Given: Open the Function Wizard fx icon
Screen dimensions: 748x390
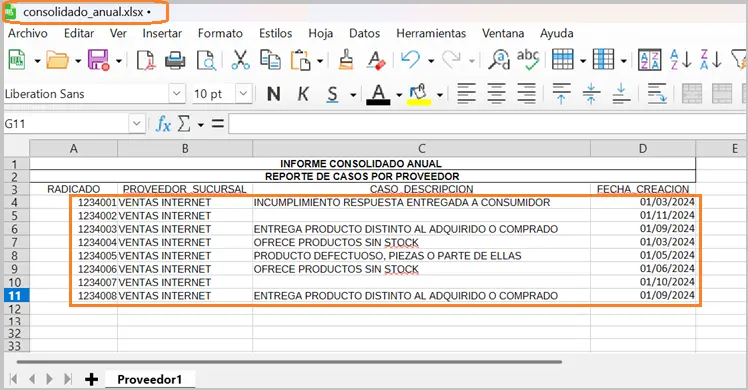Looking at the screenshot, I should pyautogui.click(x=163, y=124).
